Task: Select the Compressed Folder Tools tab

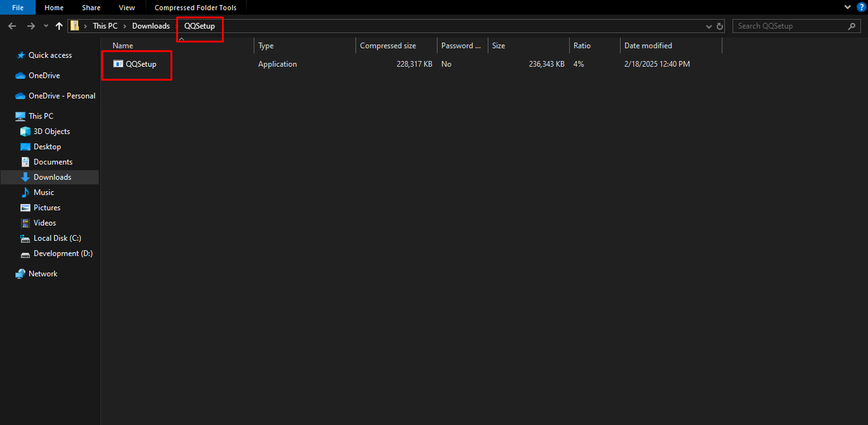Action: (195, 8)
